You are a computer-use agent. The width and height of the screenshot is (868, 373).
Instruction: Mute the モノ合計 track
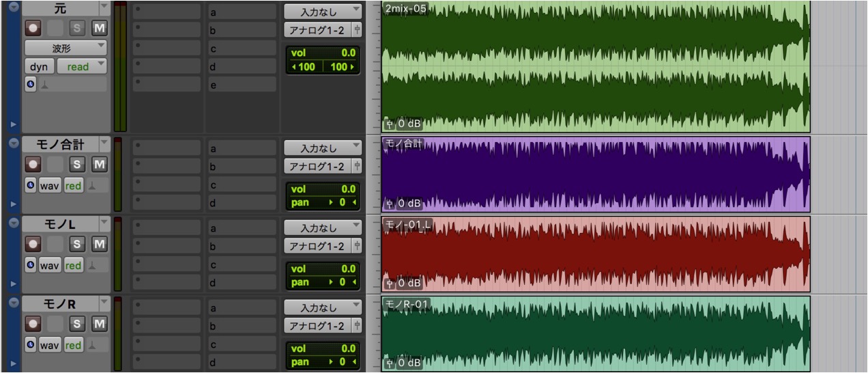pos(100,164)
